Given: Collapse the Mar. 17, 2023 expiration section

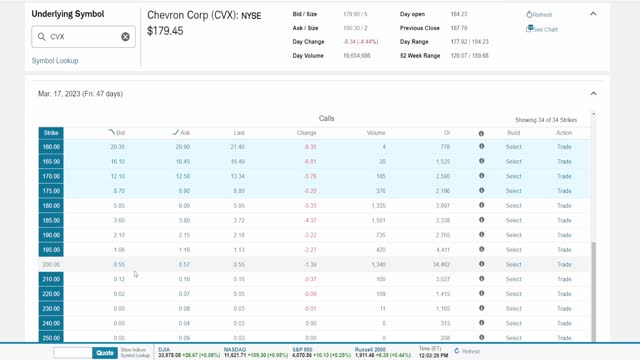Looking at the screenshot, I should pos(593,93).
